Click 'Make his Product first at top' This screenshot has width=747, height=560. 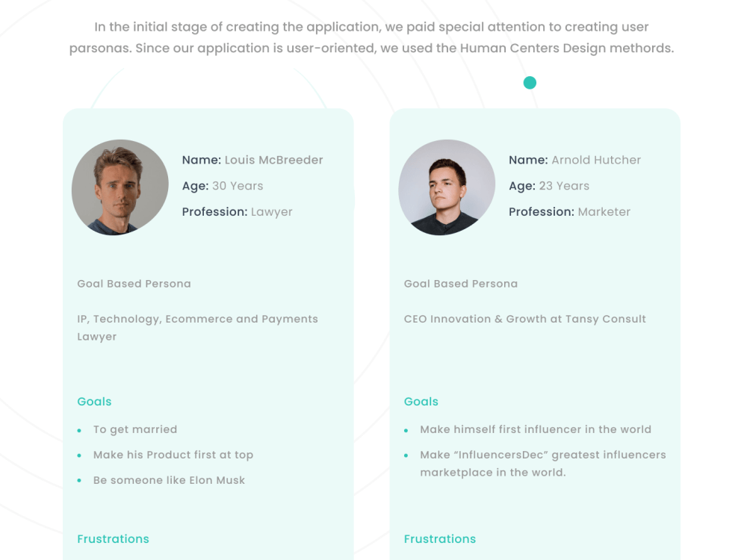click(x=173, y=455)
